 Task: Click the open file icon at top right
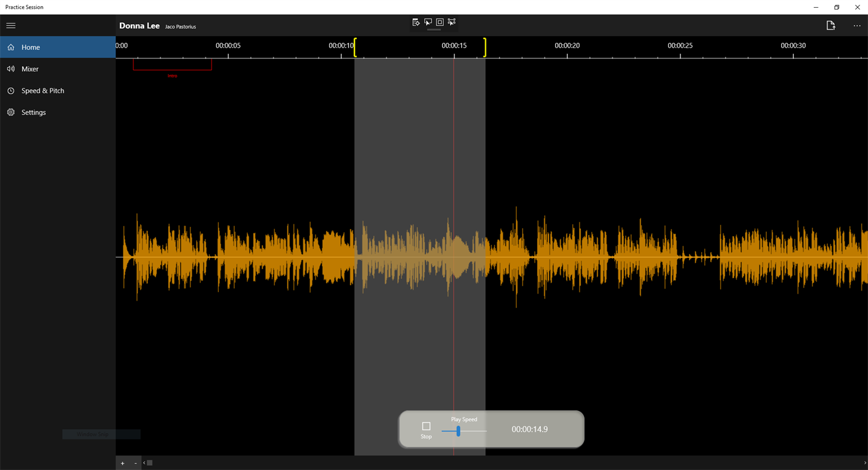tap(831, 25)
